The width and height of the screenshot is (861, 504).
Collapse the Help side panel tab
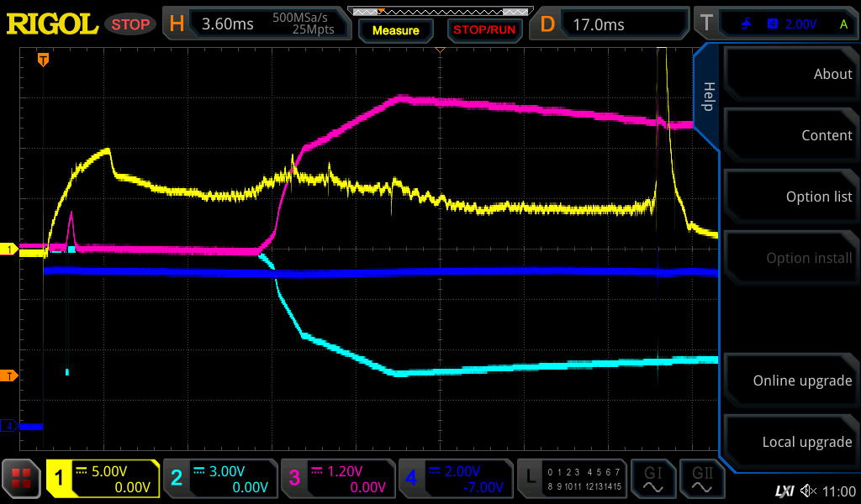pos(707,97)
